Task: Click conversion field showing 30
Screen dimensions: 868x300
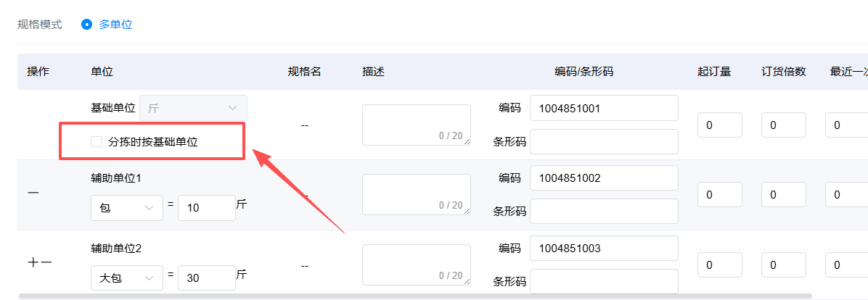Action: coord(207,278)
